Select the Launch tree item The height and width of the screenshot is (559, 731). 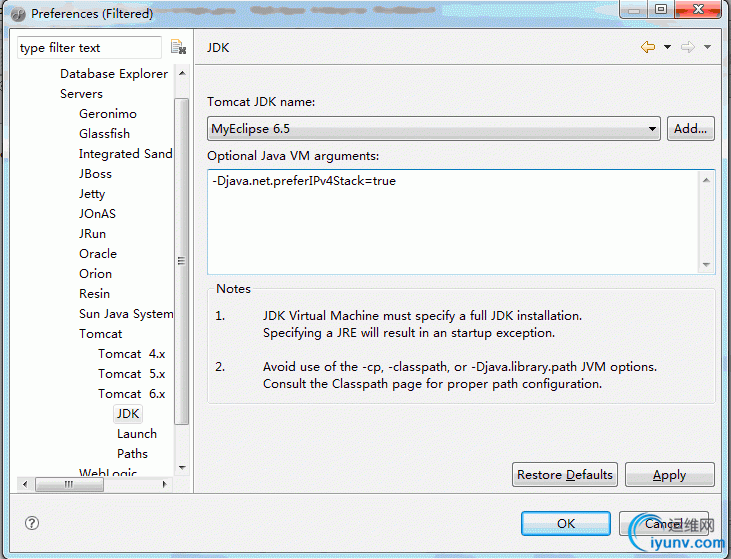(137, 434)
